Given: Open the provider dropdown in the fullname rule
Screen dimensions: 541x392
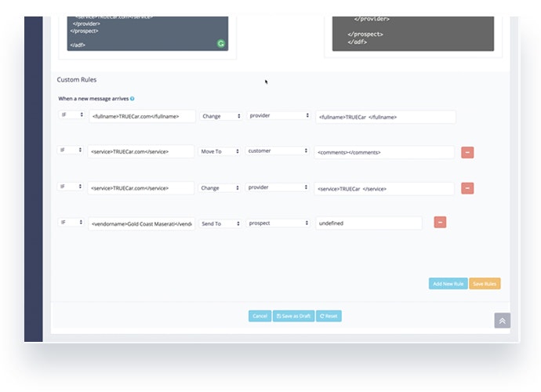Looking at the screenshot, I should click(x=278, y=115).
